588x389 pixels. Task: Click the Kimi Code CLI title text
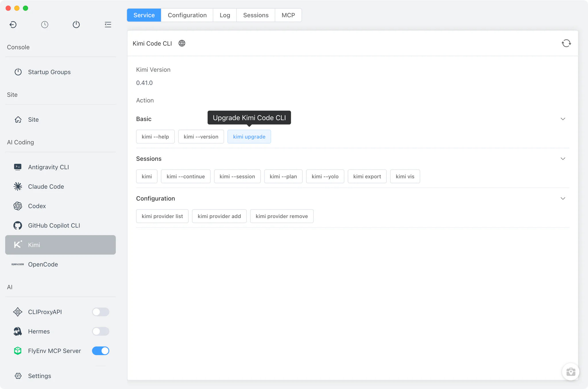coord(152,43)
